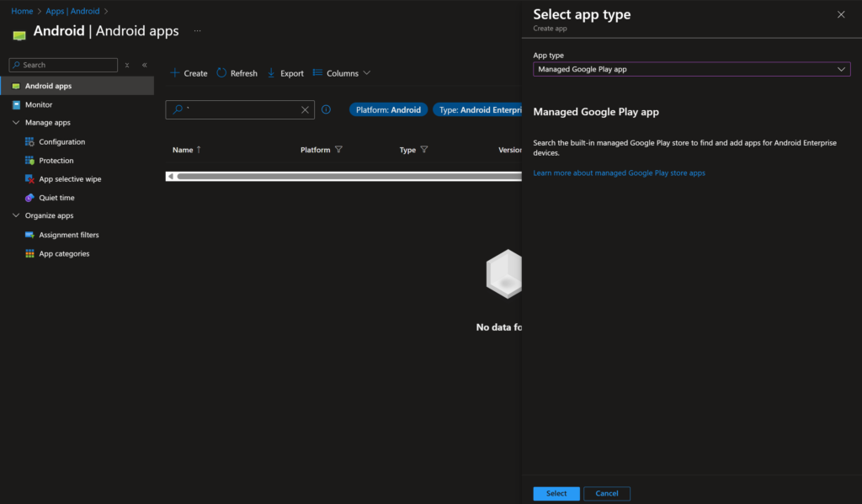862x504 pixels.
Task: Focus the sidebar Search field
Action: (x=63, y=65)
